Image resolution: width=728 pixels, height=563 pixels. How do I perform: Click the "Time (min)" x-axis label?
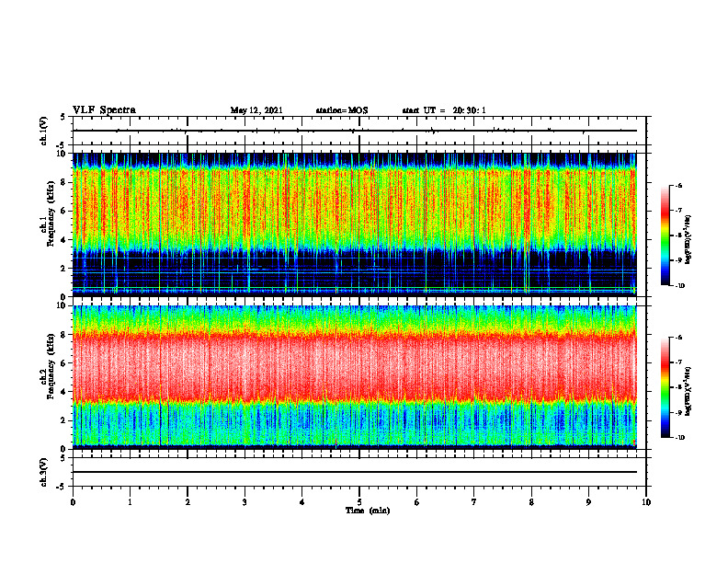coord(368,511)
